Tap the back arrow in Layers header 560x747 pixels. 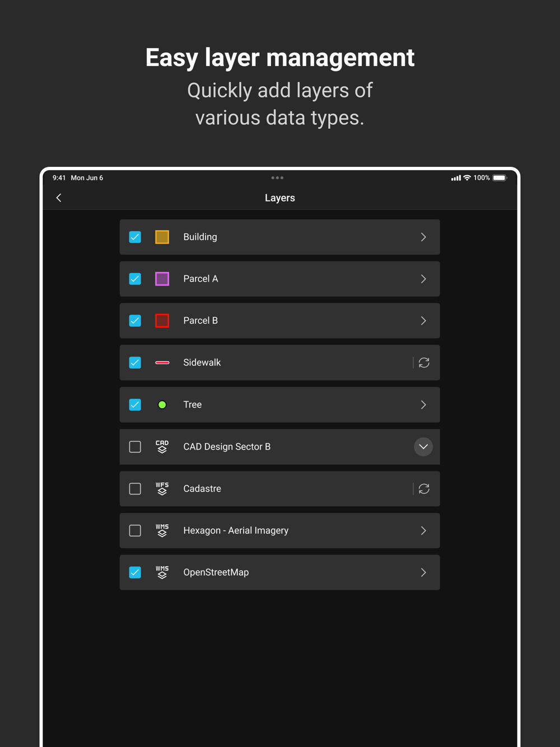tap(59, 198)
